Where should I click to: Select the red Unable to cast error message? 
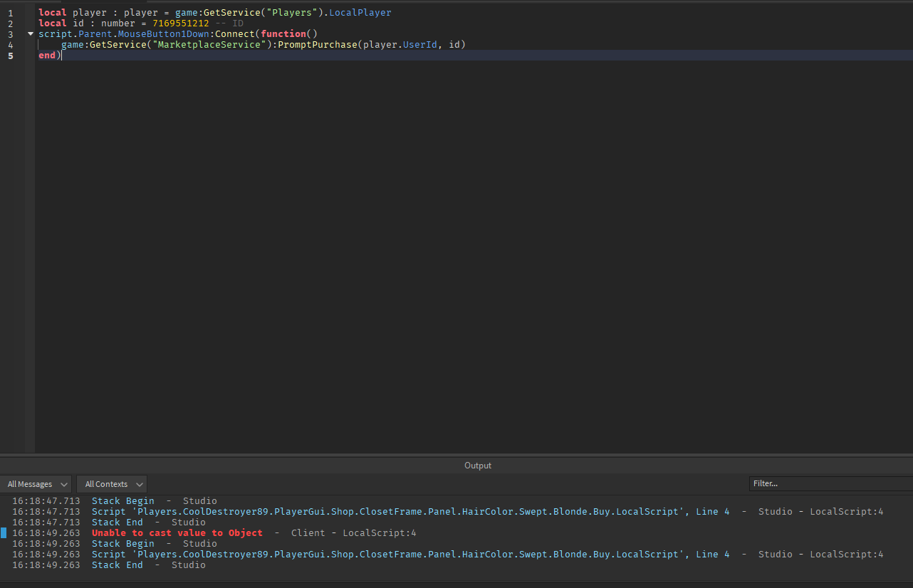(177, 532)
